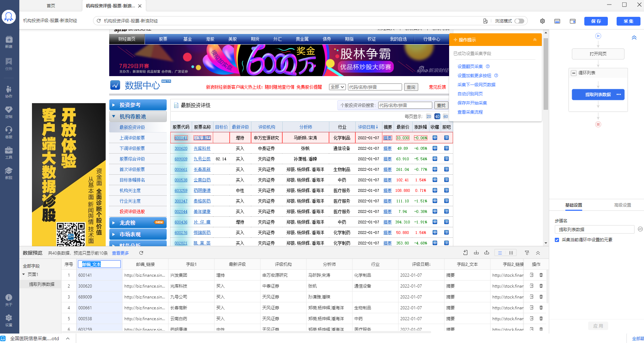Switch to the 高级设置 tab
Viewport: 644px width, 343px height.
coord(623,205)
